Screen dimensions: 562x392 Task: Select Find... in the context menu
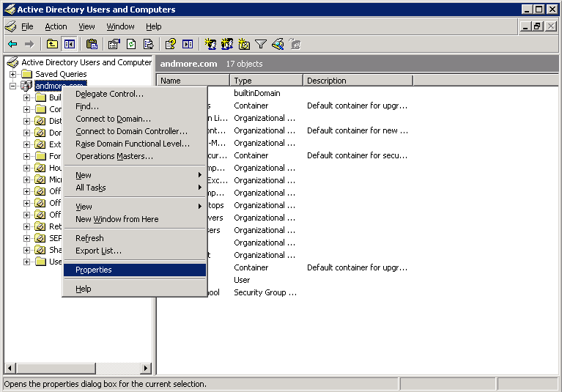click(135, 106)
